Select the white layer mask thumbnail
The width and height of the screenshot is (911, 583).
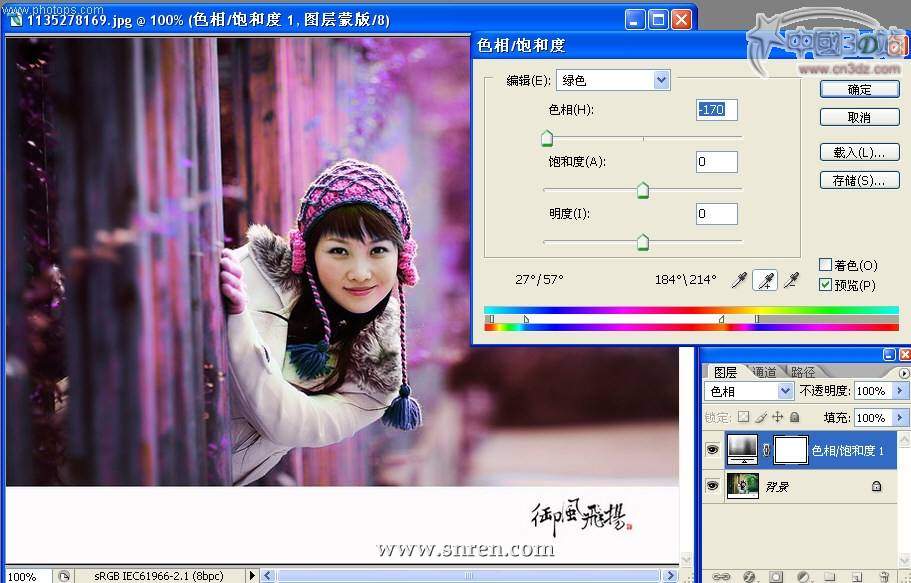pos(791,450)
